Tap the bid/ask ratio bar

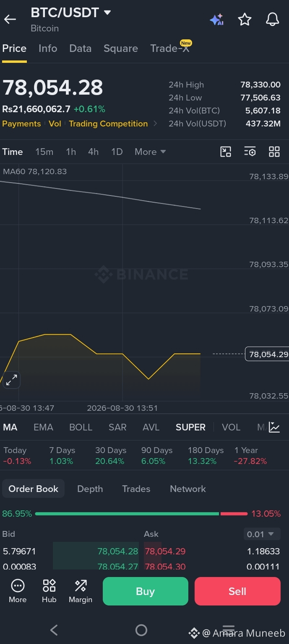[x=141, y=514]
